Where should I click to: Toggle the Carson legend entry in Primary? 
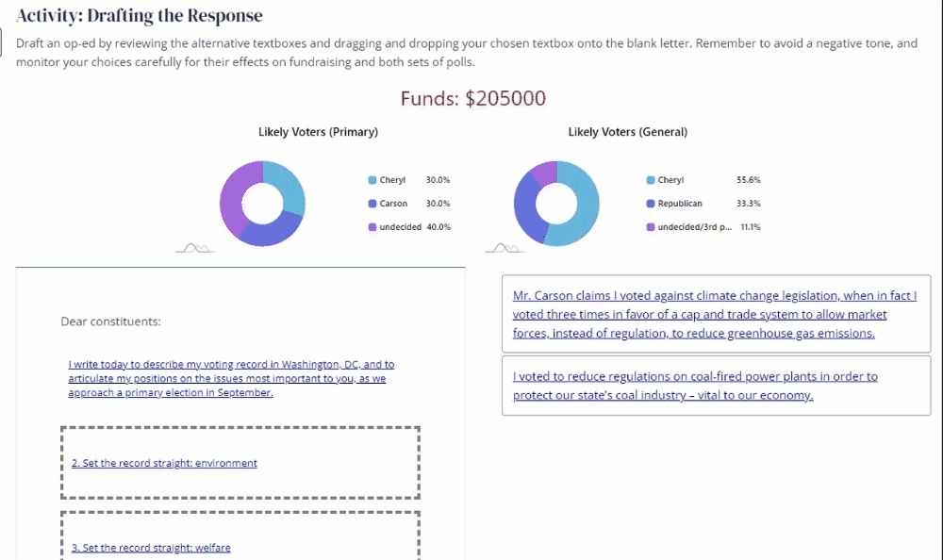[x=393, y=204]
